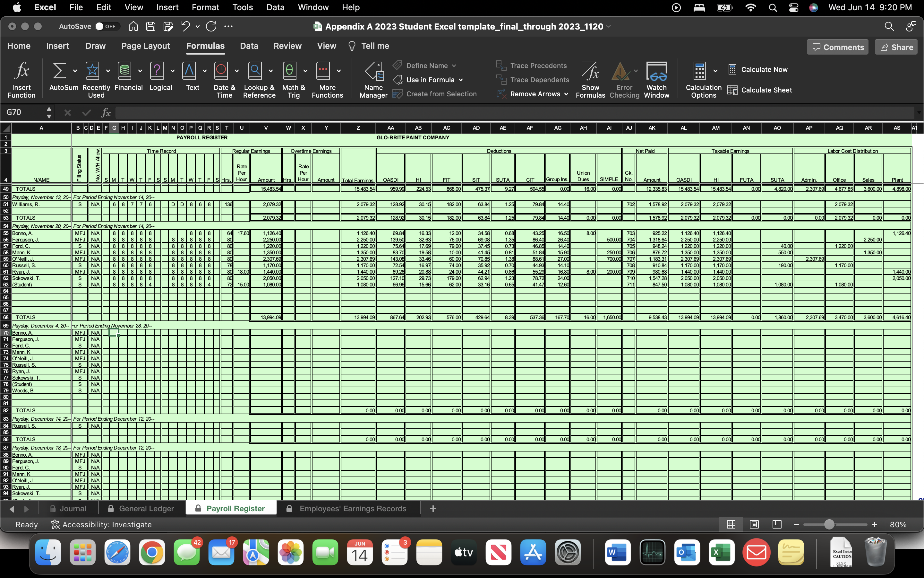
Task: Switch to the Home ribbon tab
Action: point(19,46)
